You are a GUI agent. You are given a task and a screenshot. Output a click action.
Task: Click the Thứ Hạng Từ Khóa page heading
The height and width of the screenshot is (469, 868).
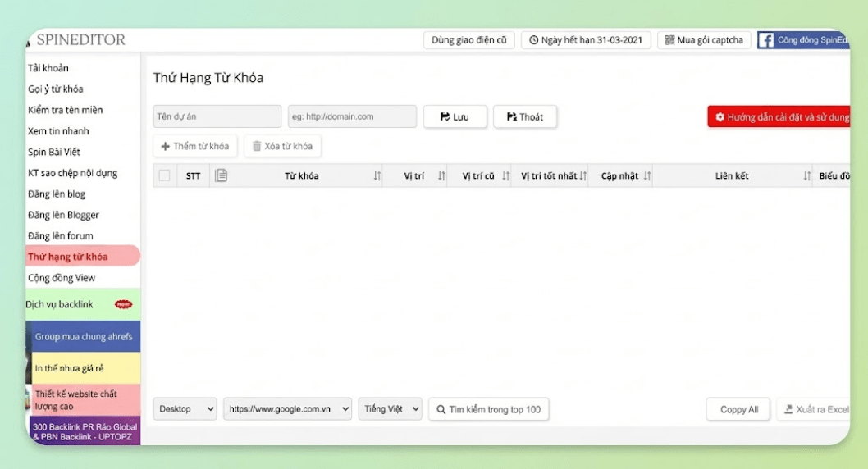(208, 78)
